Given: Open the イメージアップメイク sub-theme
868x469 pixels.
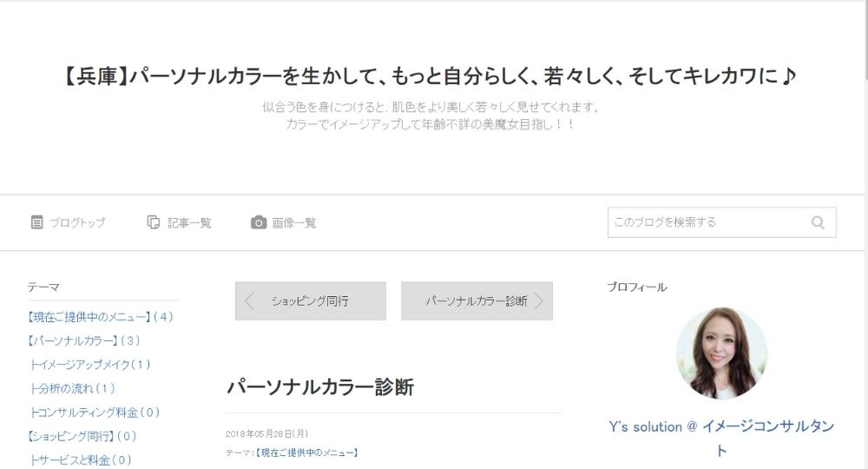Looking at the screenshot, I should 91,365.
